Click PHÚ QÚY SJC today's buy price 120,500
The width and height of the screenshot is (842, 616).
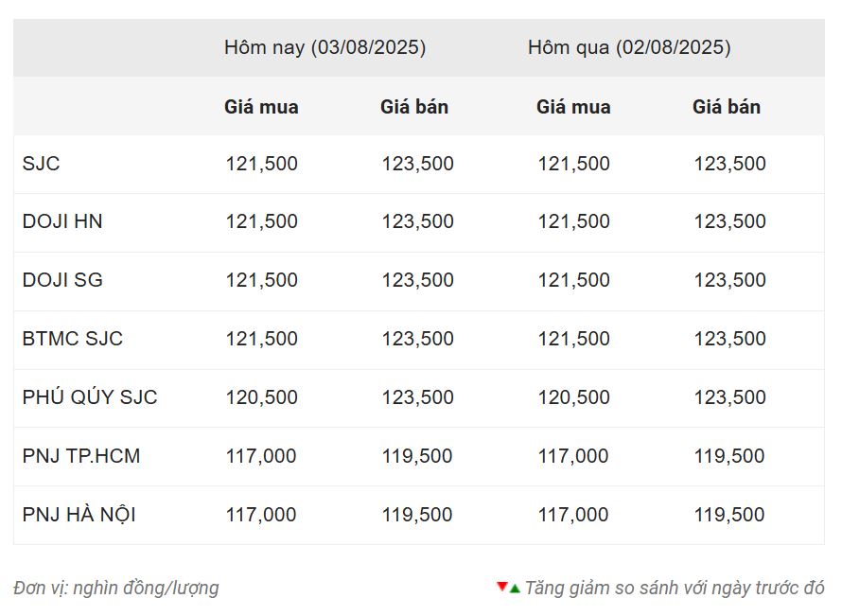click(261, 397)
